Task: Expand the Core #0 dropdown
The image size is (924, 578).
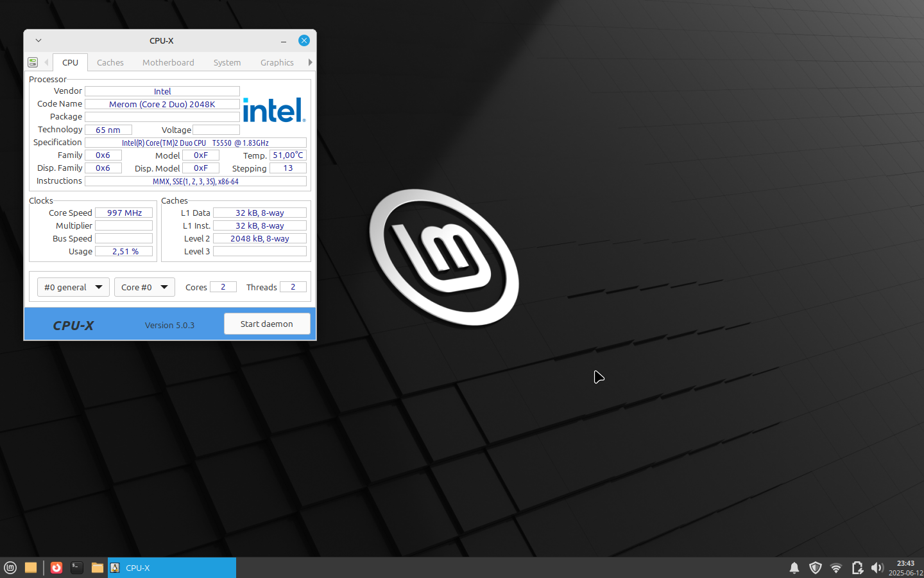Action: tap(144, 287)
